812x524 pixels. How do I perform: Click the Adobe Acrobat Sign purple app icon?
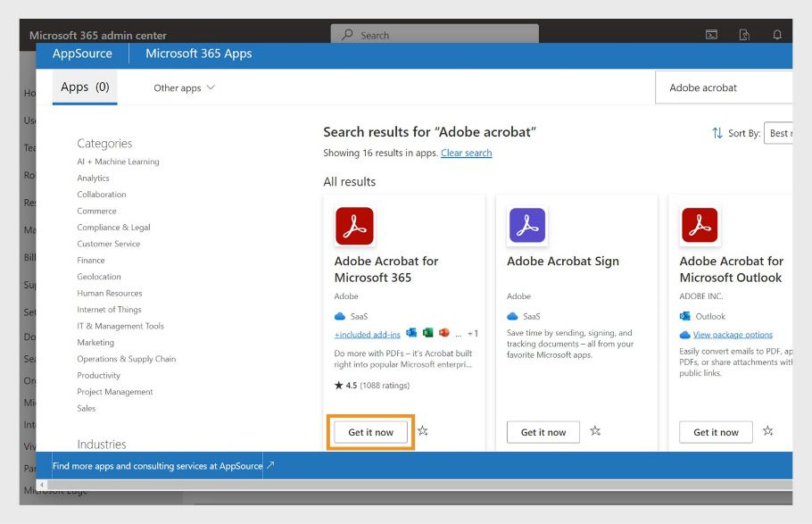click(528, 226)
